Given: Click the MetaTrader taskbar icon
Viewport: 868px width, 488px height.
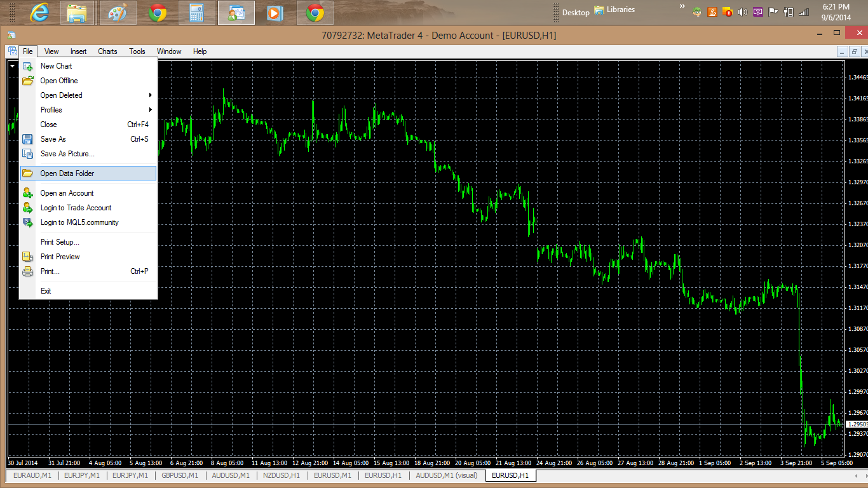Looking at the screenshot, I should 236,13.
